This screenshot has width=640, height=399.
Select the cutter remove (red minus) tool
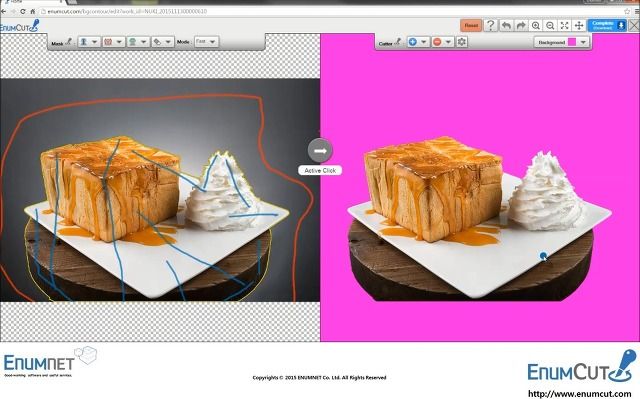437,42
